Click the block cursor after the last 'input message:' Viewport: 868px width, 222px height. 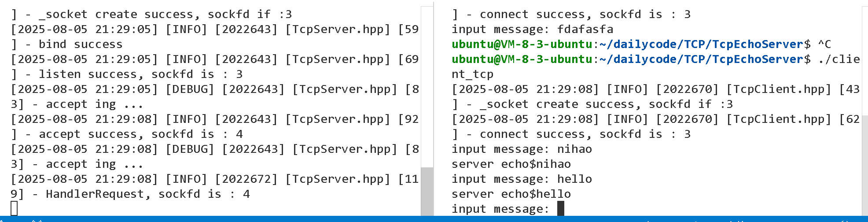(x=560, y=208)
